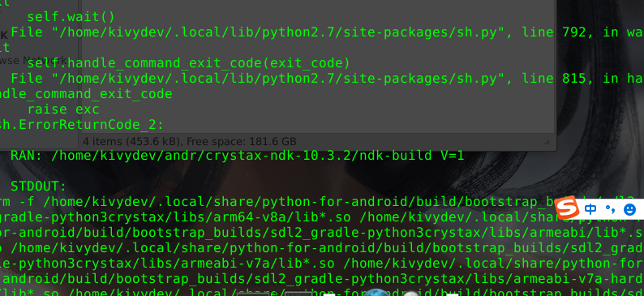Click 'self.handle_command_exit_code(exit_code)' line
The width and height of the screenshot is (644, 296).
click(x=188, y=63)
